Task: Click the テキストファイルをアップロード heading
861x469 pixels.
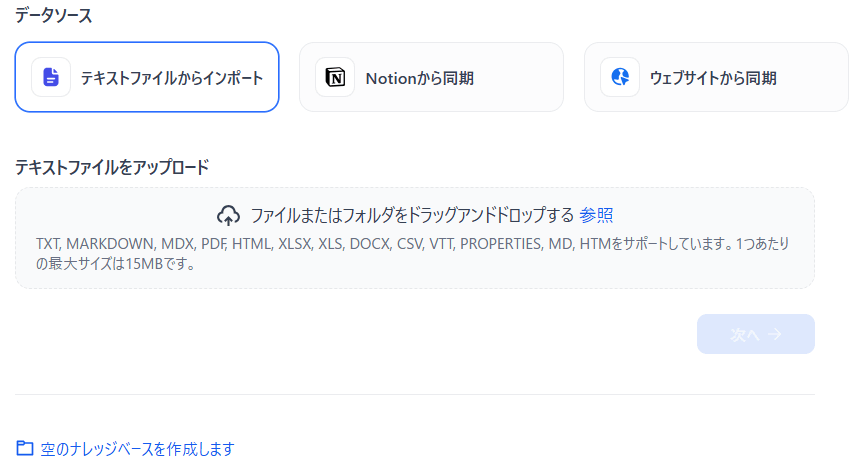Action: coord(112,167)
